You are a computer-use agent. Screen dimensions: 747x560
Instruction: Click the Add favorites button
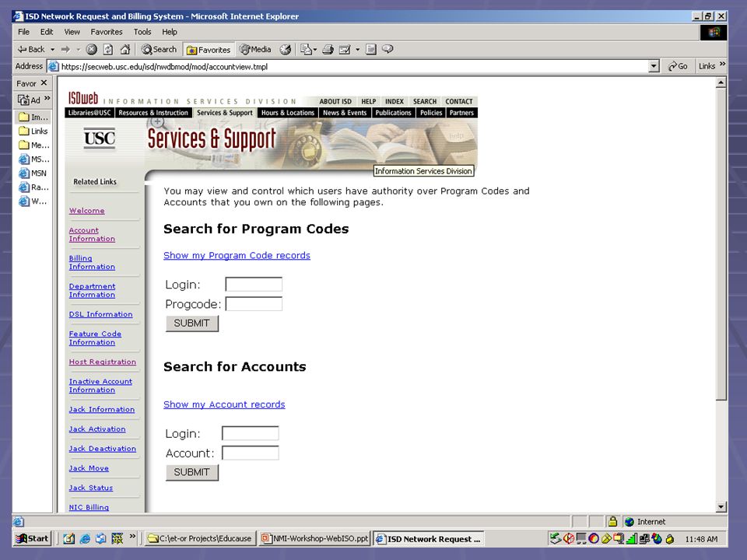29,100
